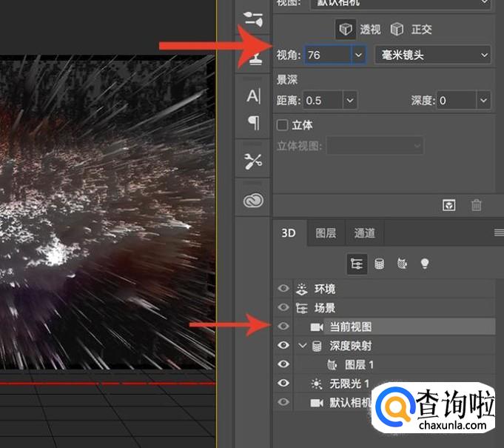Hide the 无限光 1 light
Viewport: 504px width, 448px height.
click(283, 383)
